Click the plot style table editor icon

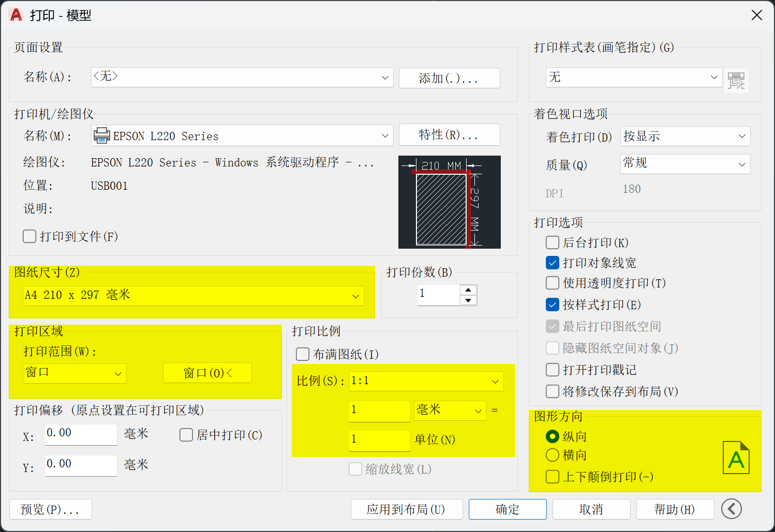[736, 80]
